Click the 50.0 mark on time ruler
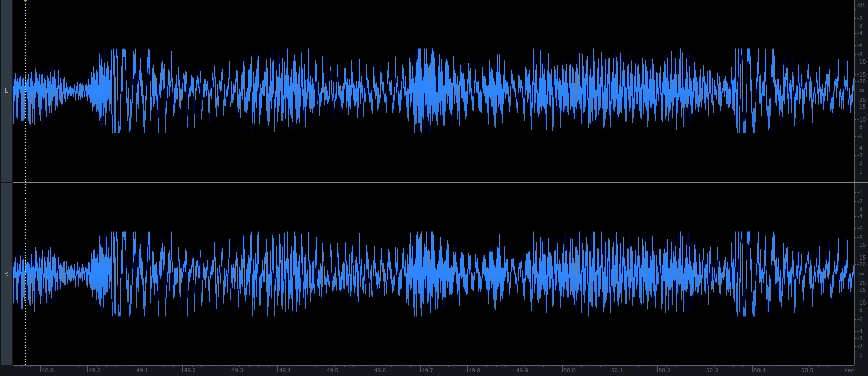Image resolution: width=868 pixels, height=376 pixels. coord(569,370)
